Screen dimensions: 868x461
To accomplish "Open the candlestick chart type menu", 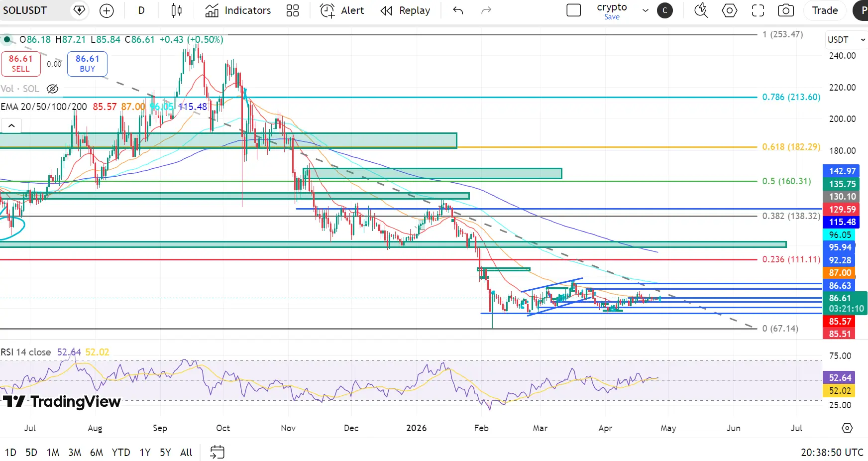I will [x=176, y=10].
